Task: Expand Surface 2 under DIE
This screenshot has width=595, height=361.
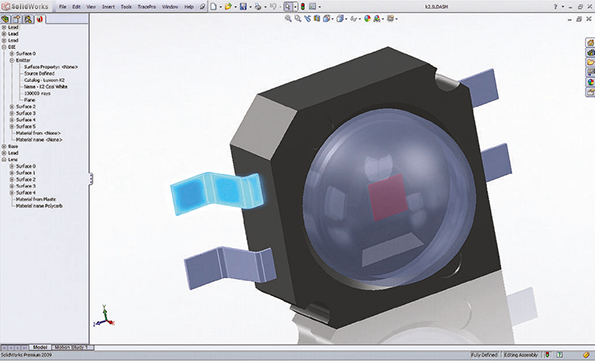Action: (12, 107)
